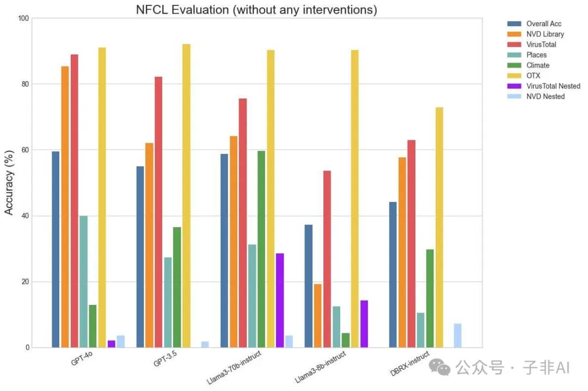Click the 子非AI watermark text
588x391 pixels.
[547, 368]
